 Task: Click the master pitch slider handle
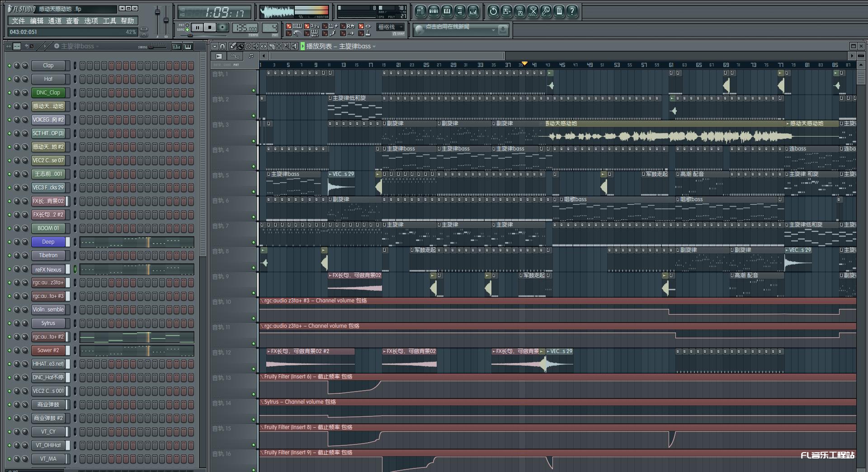click(166, 20)
